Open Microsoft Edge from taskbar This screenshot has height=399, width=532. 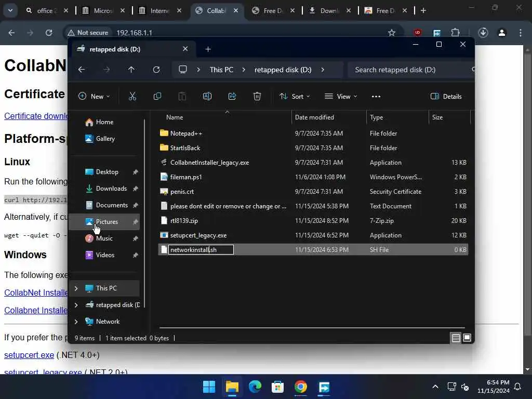(x=255, y=387)
